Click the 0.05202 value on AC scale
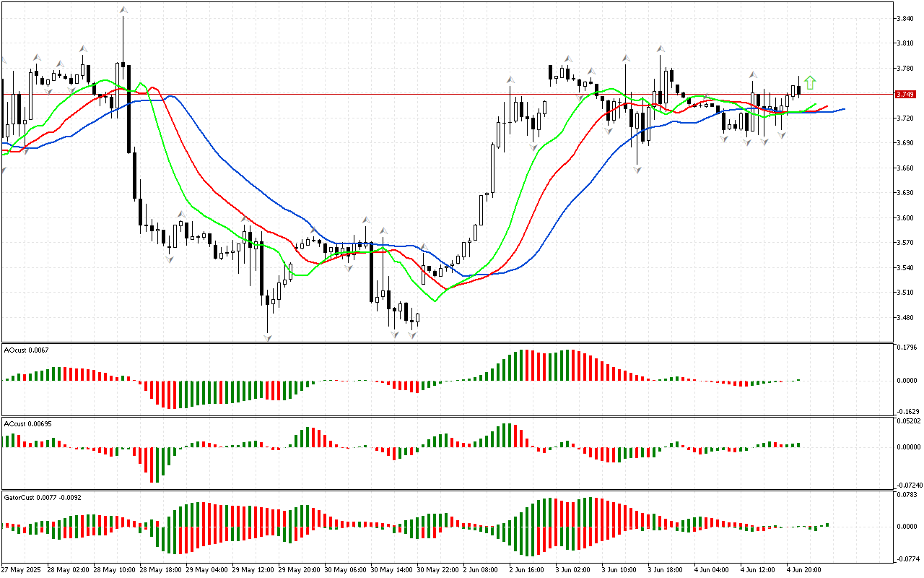Screen dimensions: 924x578 (x=909, y=421)
